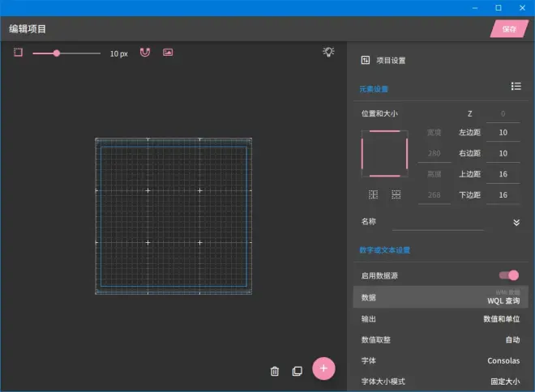This screenshot has width=535, height=392.
Task: Click the lightbulb icon above canvas
Action: [x=328, y=52]
